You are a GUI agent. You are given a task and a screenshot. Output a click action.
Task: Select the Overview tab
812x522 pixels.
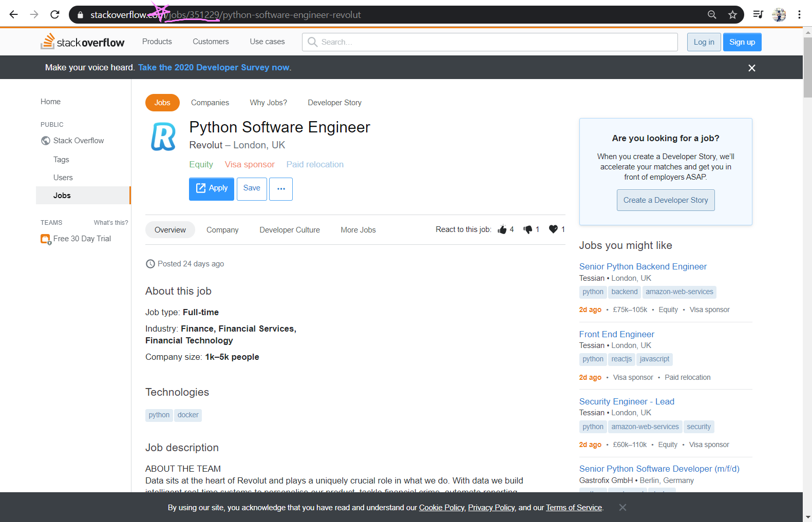point(170,230)
